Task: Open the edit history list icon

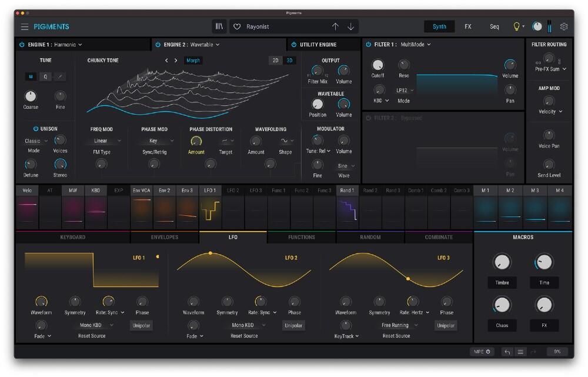Action: (520, 352)
